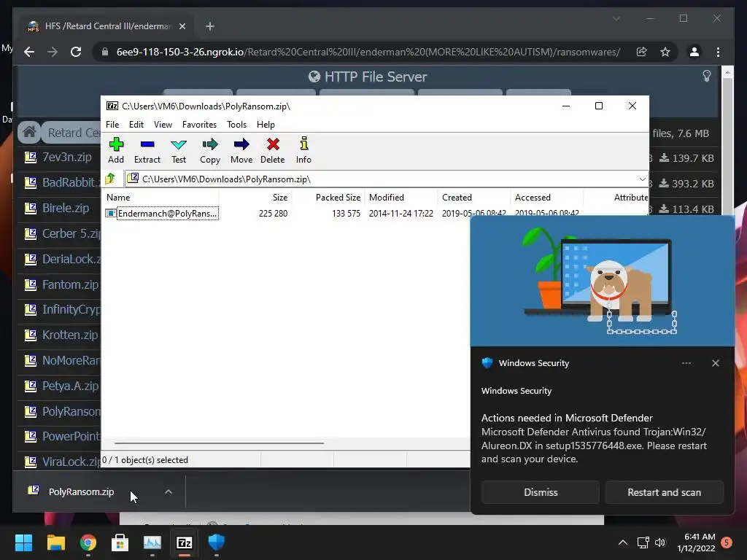Toggle the HFS lightbulb icon
The height and width of the screenshot is (560, 747).
coord(706,76)
